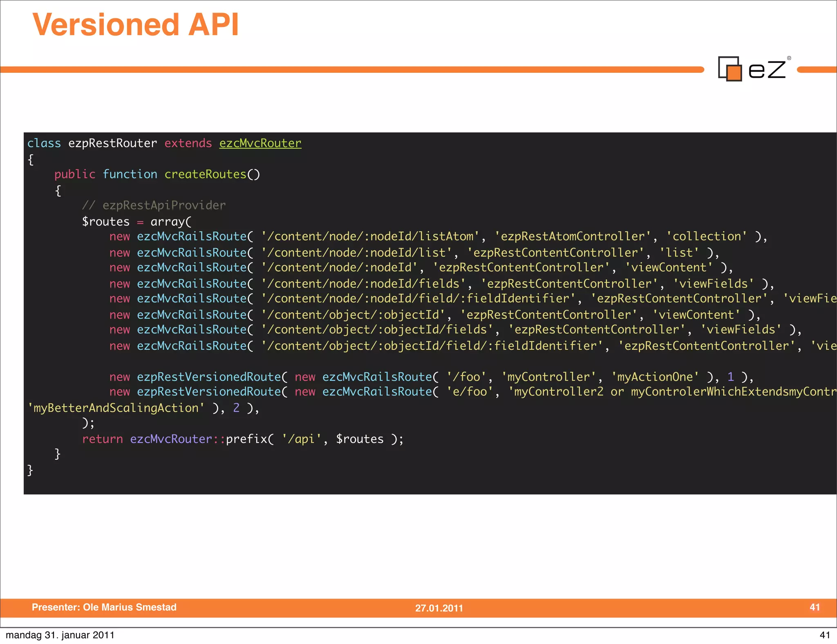This screenshot has width=837, height=644.
Task: Click the 'ezpRestAtomController' string
Action: click(x=573, y=236)
